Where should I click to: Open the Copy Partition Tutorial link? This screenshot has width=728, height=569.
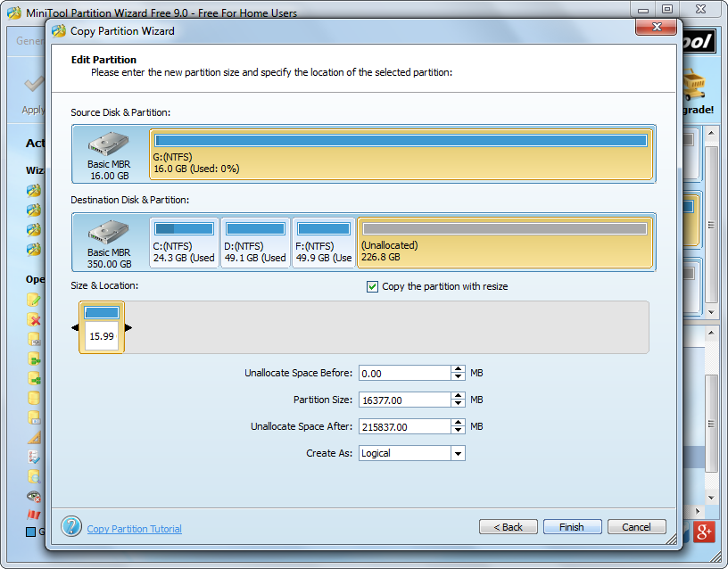[x=134, y=529]
